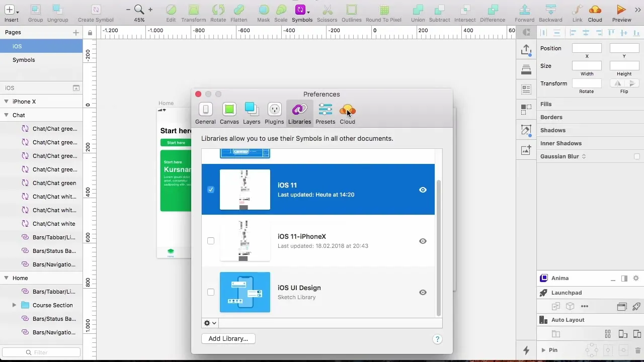Screen dimensions: 644x362
Task: Click the Export share icon in inspector strip
Action: [526, 49]
